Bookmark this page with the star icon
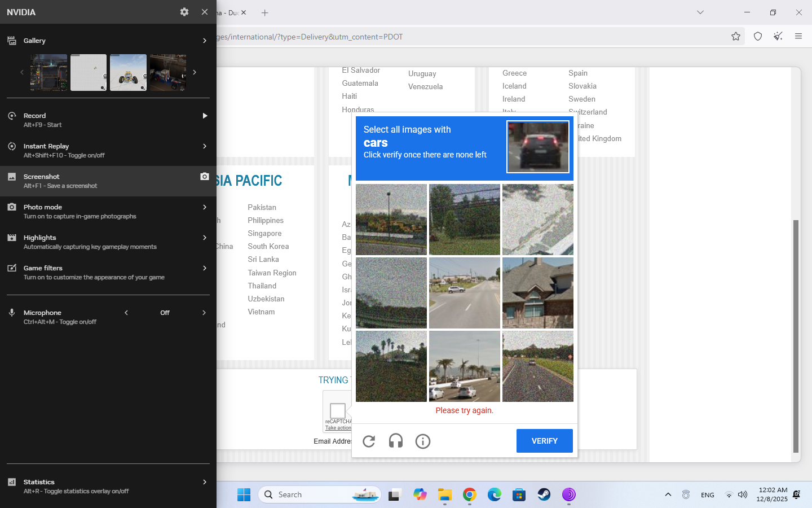Viewport: 812px width, 508px height. pyautogui.click(x=736, y=37)
